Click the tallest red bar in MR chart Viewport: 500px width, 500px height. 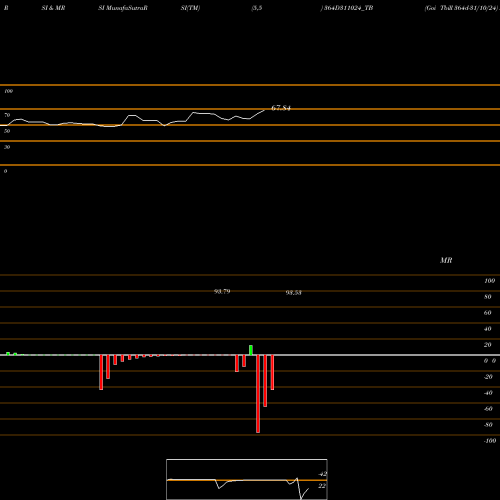coord(258,394)
